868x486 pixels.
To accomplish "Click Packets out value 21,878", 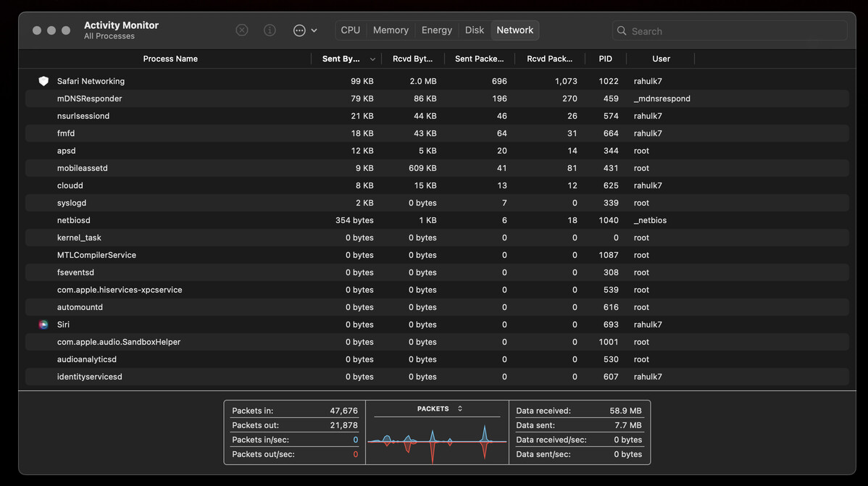I will pos(343,425).
